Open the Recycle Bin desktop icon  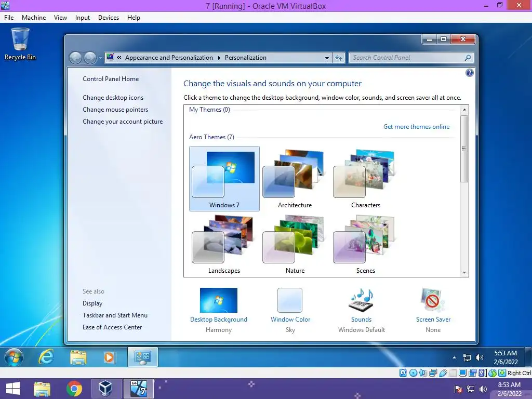tap(20, 45)
